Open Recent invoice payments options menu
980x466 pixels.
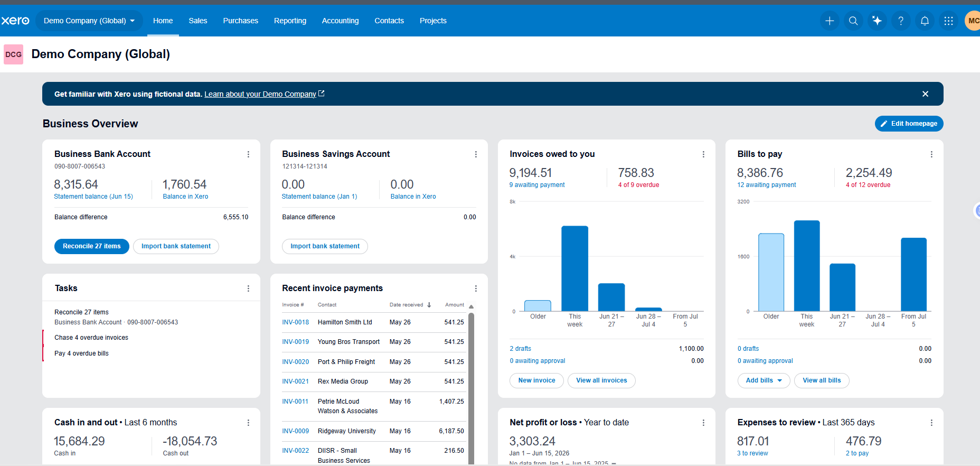click(476, 288)
